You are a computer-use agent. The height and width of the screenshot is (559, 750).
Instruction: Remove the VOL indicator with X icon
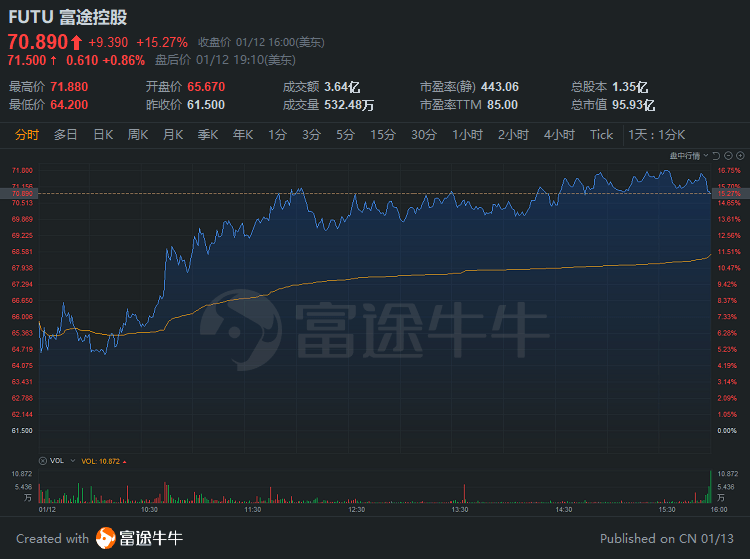point(43,461)
